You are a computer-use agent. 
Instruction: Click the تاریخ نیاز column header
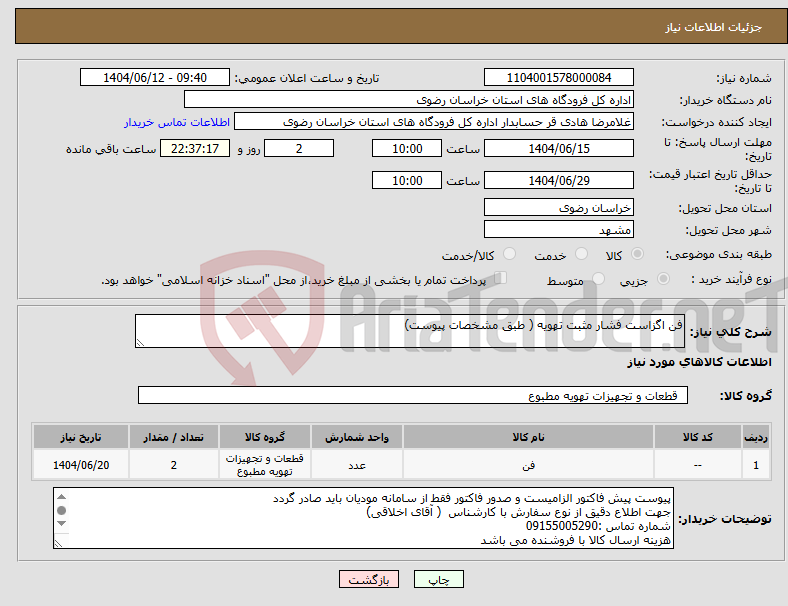[81, 437]
